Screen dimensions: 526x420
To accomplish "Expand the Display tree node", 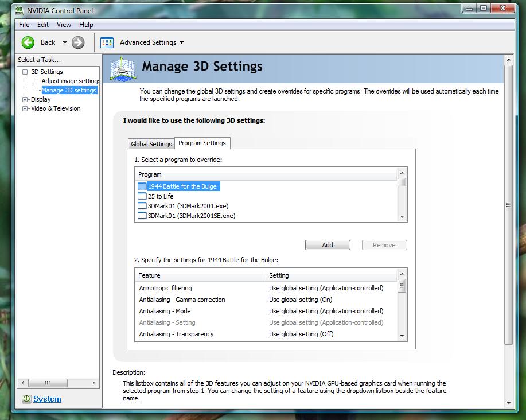I will 25,99.
